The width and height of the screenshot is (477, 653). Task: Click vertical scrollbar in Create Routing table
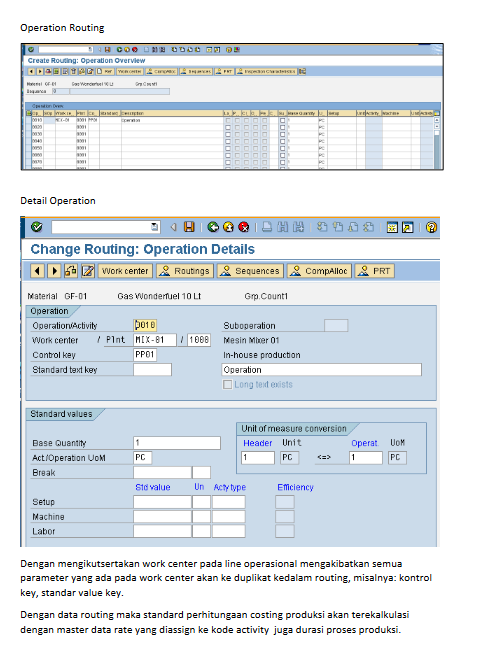(437, 144)
